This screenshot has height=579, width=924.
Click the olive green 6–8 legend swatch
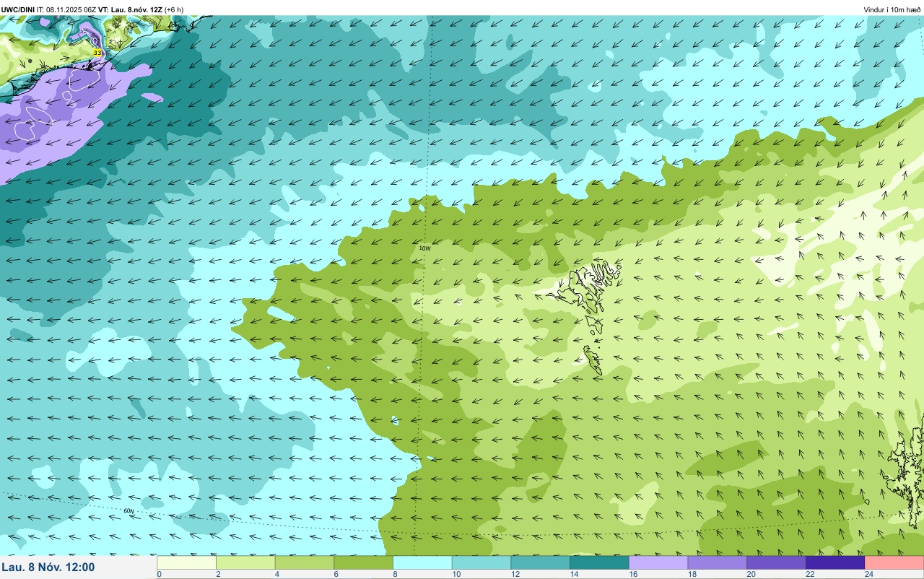[364, 562]
